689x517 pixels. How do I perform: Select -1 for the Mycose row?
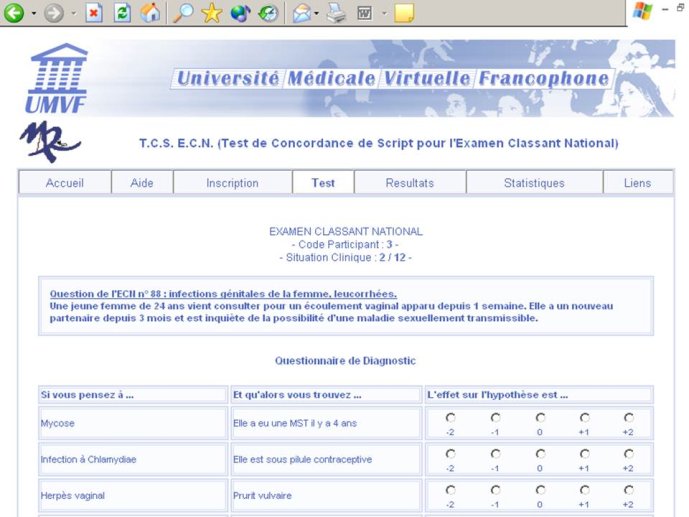click(x=495, y=417)
